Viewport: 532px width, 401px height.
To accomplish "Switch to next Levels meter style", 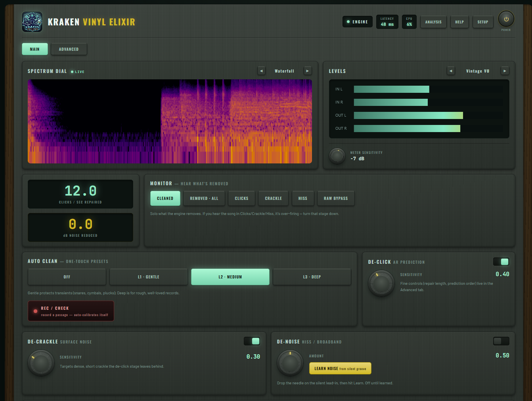I will click(505, 71).
